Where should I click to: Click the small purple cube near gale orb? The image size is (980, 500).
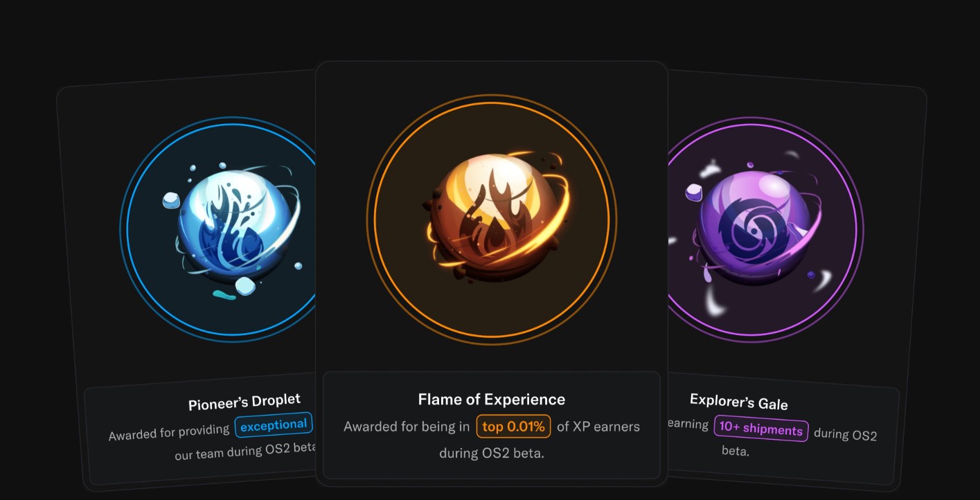pyautogui.click(x=693, y=193)
